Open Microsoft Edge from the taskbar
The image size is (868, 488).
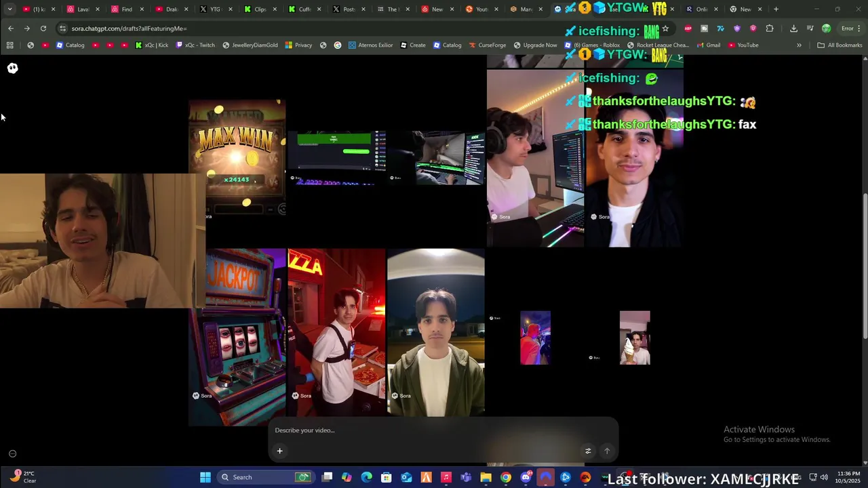(x=367, y=477)
